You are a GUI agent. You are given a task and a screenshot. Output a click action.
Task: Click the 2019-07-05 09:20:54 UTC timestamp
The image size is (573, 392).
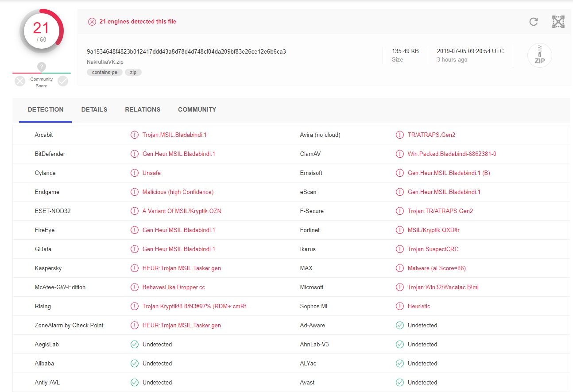tap(470, 51)
